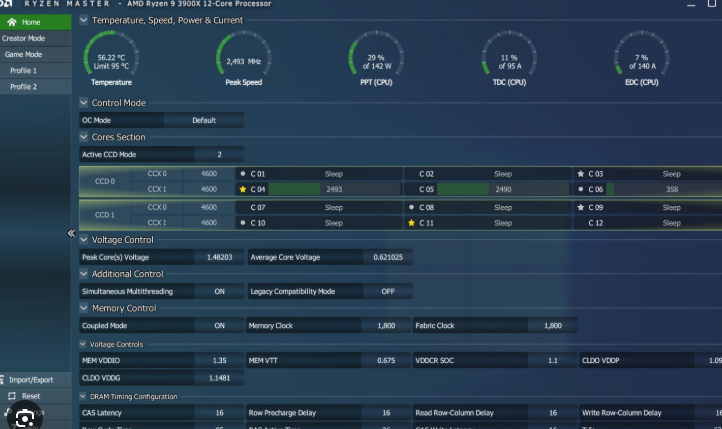Collapse sidebar with double-chevron icon
The height and width of the screenshot is (429, 722).
pyautogui.click(x=71, y=233)
